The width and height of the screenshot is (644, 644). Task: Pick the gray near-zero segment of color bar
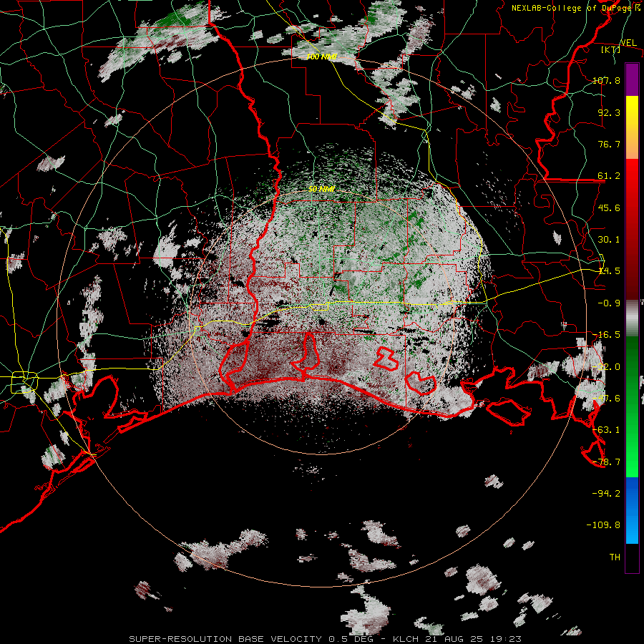pos(632,318)
